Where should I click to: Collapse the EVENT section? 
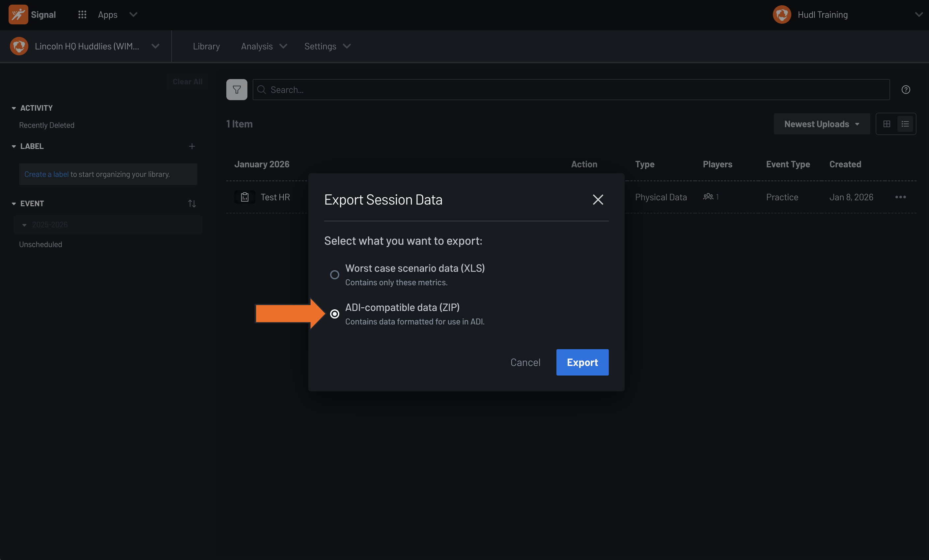click(x=14, y=203)
